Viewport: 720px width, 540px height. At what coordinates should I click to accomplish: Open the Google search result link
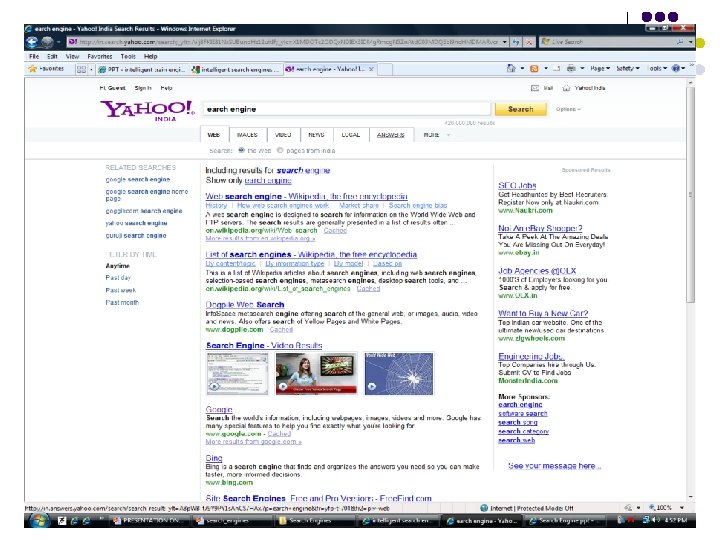coord(219,409)
